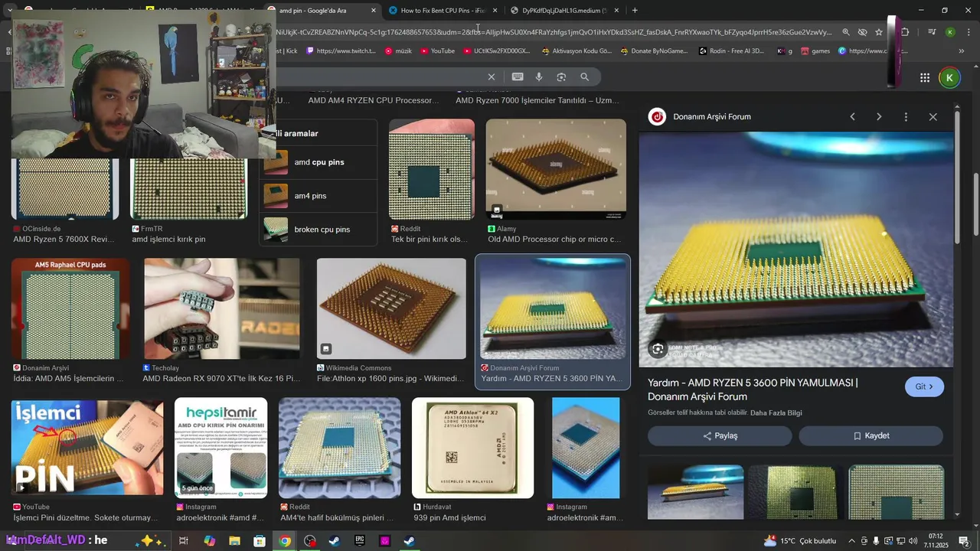The image size is (980, 551).
Task: Click the Paylaş share button
Action: 720,435
